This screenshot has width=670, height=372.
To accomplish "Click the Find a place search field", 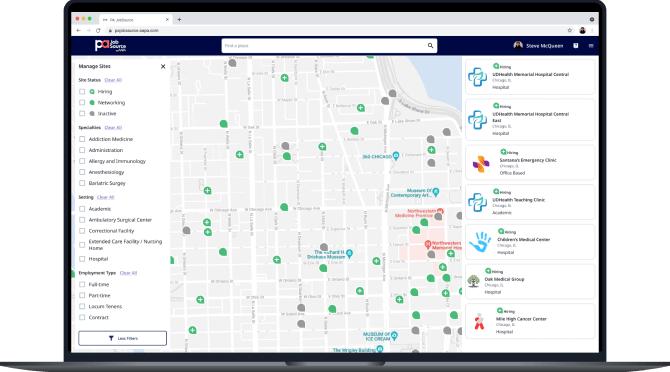I will pos(325,46).
